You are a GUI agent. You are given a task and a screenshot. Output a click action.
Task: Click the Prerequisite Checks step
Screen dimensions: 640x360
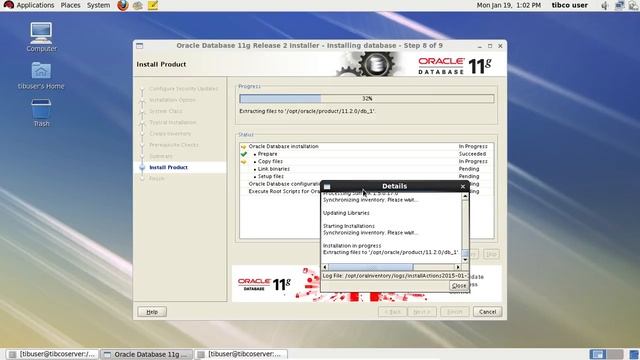[x=173, y=145]
